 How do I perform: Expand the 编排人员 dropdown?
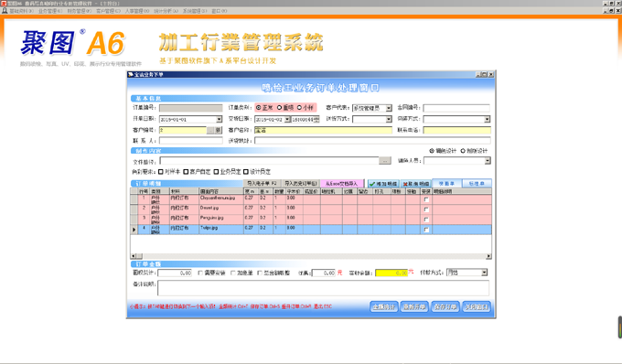click(488, 161)
